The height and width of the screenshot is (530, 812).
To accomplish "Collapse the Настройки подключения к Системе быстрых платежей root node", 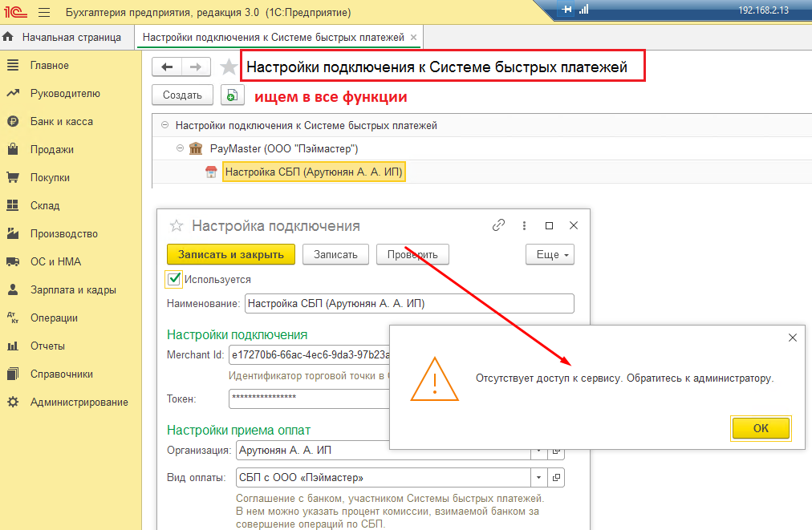I will (x=164, y=125).
